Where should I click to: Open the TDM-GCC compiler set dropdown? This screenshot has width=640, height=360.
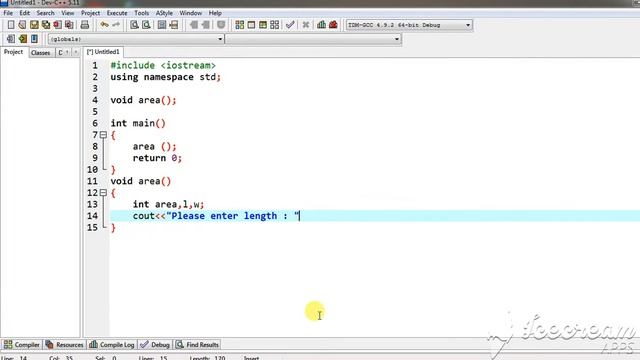(x=409, y=25)
